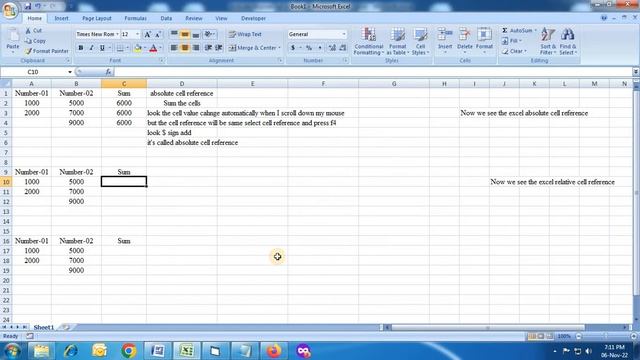Toggle Bold formatting

point(81,48)
